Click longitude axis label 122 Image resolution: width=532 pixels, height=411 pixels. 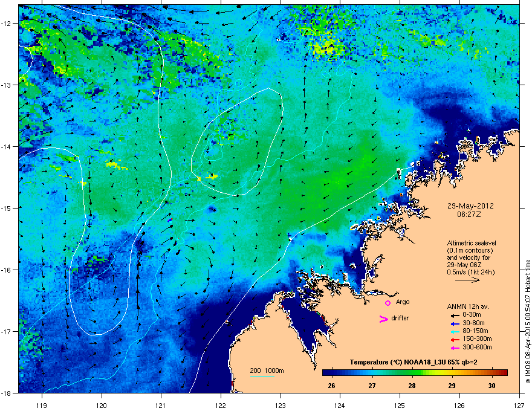coord(221,405)
